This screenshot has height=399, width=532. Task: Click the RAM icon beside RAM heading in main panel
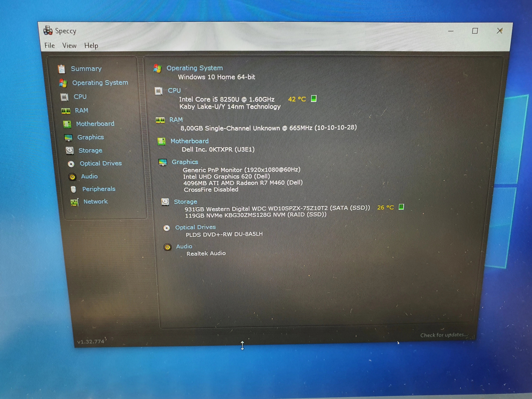click(x=160, y=120)
